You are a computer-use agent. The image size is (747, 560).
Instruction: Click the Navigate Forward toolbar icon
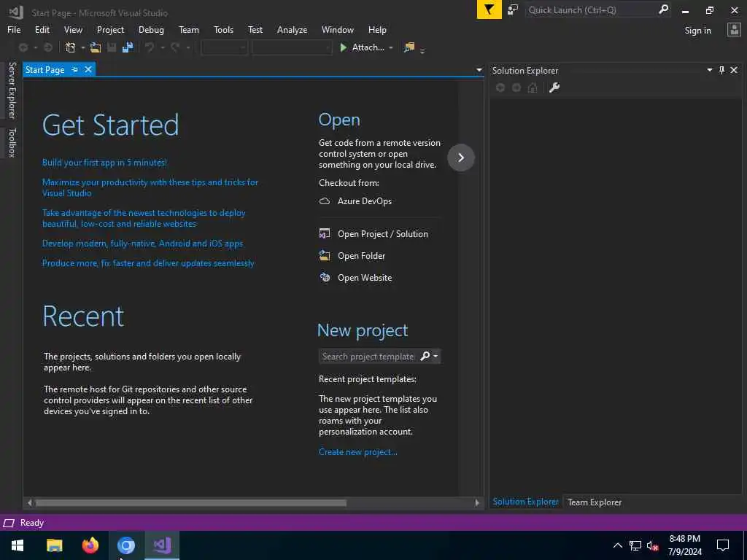coord(48,47)
